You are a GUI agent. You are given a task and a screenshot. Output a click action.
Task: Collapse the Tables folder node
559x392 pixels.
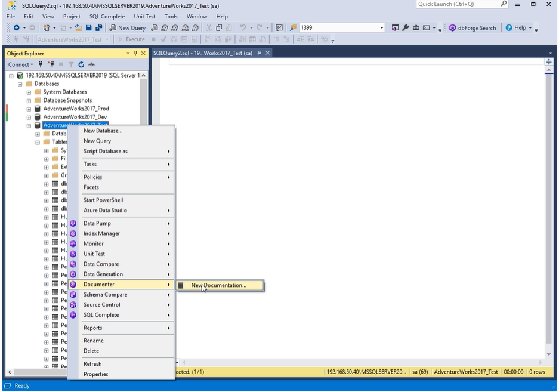(38, 143)
